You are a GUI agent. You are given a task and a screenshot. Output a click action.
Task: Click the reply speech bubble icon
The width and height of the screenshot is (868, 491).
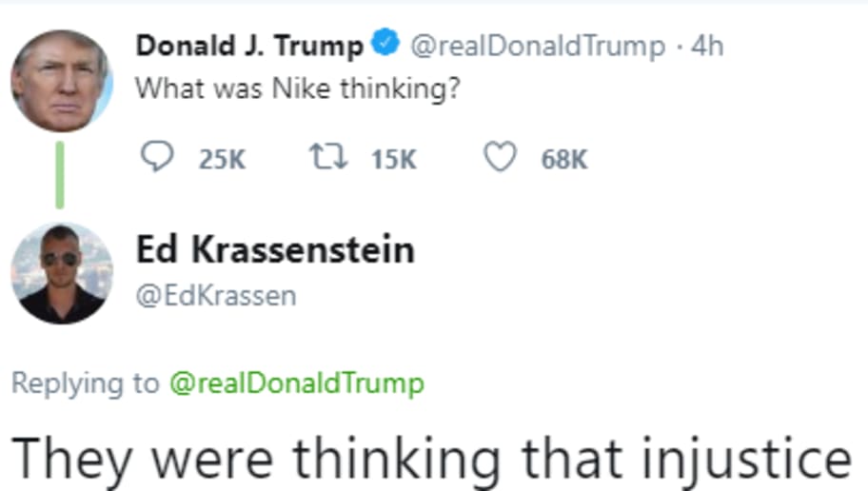[x=157, y=156]
